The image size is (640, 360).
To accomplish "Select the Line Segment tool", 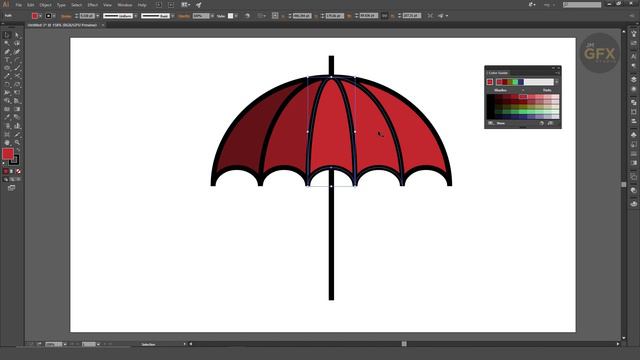I will coord(17,60).
